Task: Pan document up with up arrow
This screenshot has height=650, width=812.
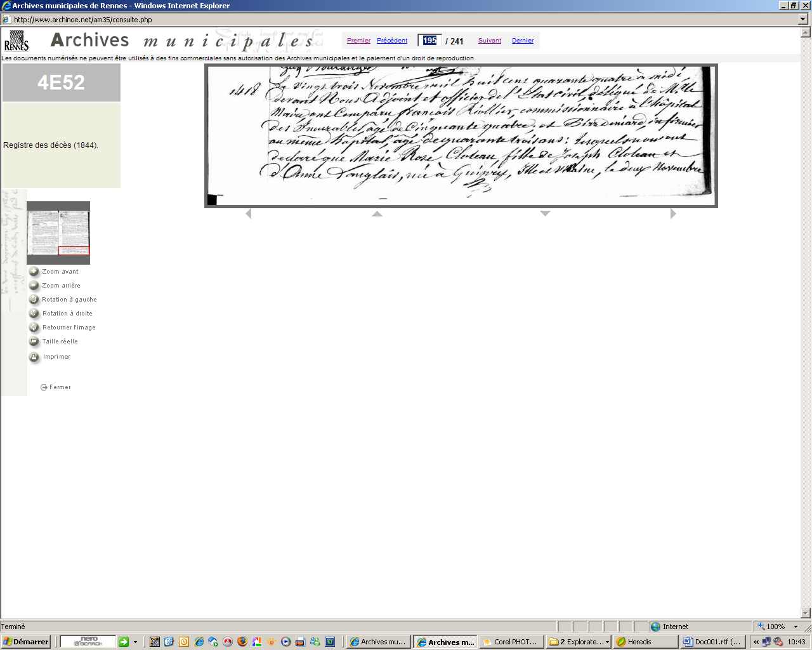Action: (x=377, y=214)
